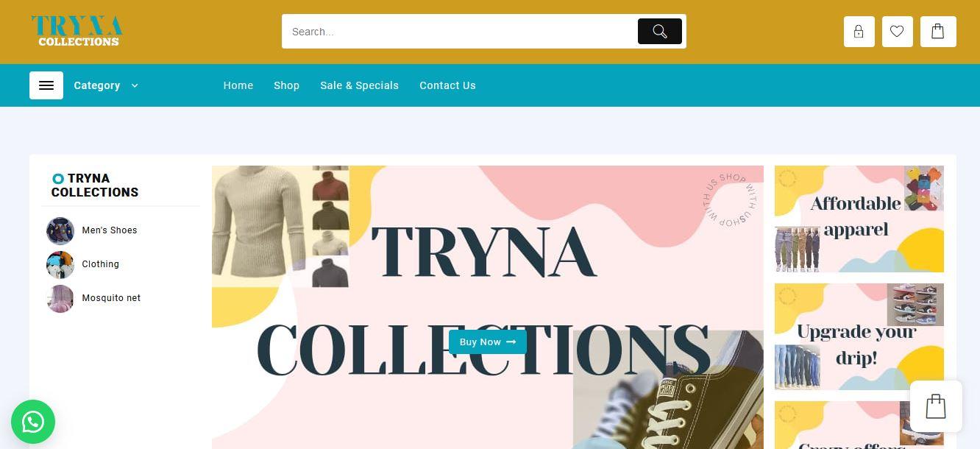
Task: Select the Mosquito net category
Action: [x=111, y=298]
